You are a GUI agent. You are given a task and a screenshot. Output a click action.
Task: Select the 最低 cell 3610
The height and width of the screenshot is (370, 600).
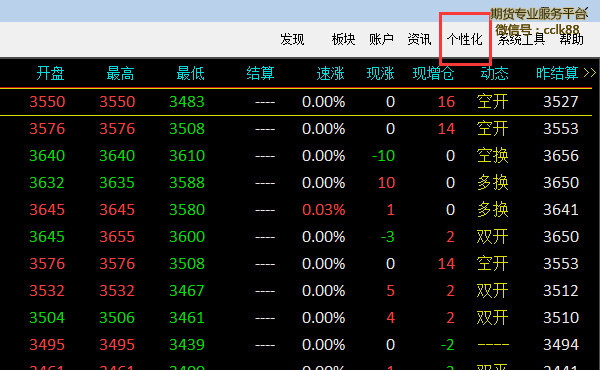pyautogui.click(x=187, y=156)
